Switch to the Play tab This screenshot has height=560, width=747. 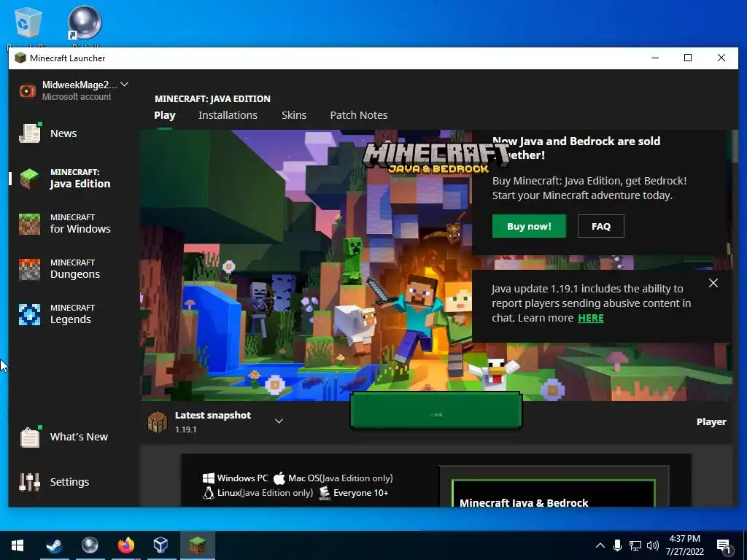click(165, 115)
